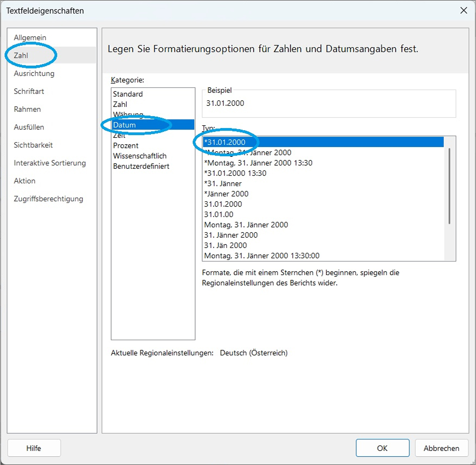This screenshot has height=465, width=476.
Task: Confirm the dialog with OK
Action: coord(382,448)
